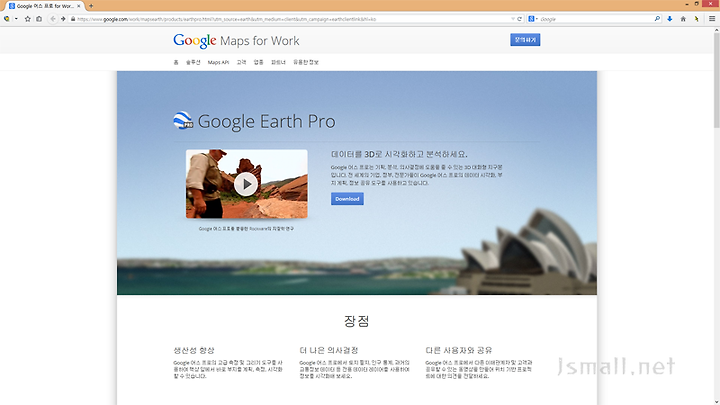The width and height of the screenshot is (720, 405).
Task: Restore the browser window size
Action: tap(697, 4)
